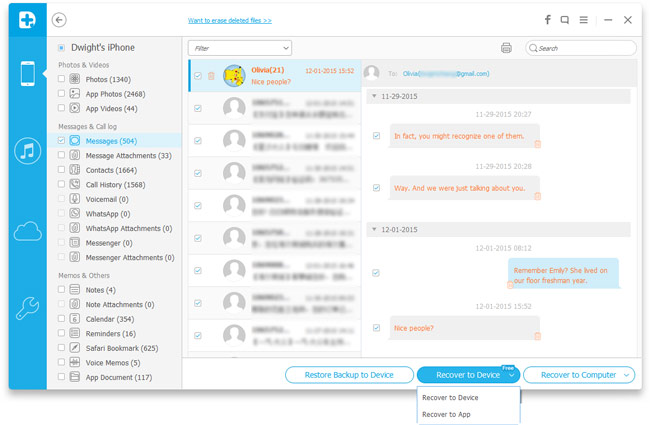Uncheck the 'Nice people?' message checkbox
The height and width of the screenshot is (425, 650).
pyautogui.click(x=376, y=328)
